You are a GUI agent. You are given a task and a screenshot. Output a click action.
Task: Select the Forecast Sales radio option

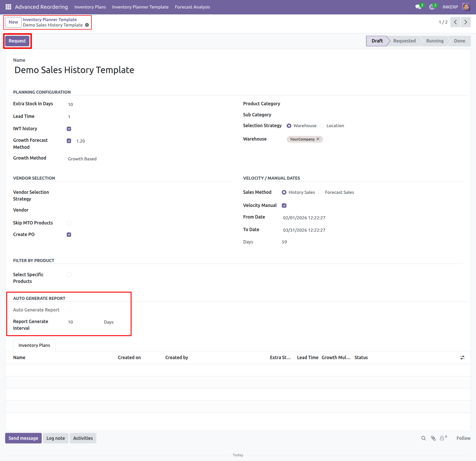pos(320,192)
